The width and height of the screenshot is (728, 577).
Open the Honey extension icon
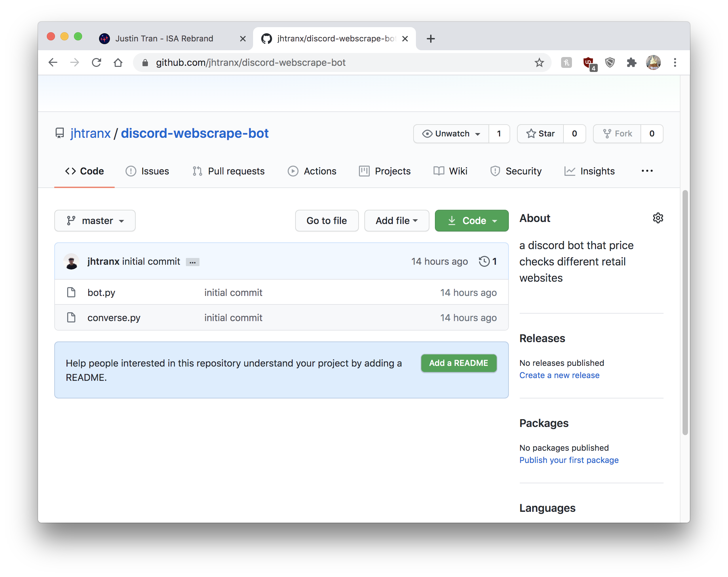tap(566, 62)
